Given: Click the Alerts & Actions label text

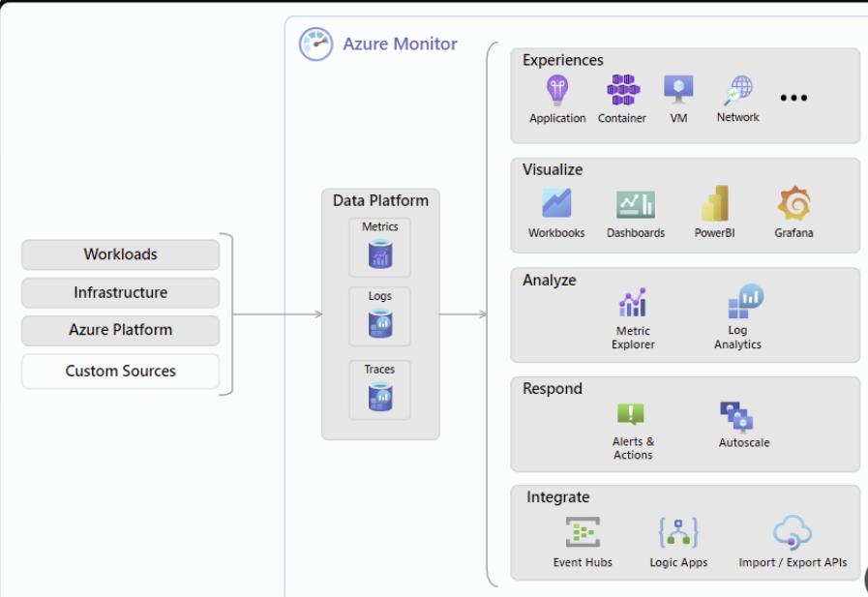Looking at the screenshot, I should (633, 448).
